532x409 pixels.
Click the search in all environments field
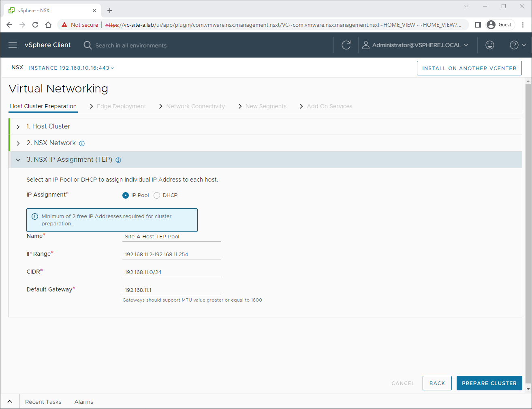click(131, 45)
